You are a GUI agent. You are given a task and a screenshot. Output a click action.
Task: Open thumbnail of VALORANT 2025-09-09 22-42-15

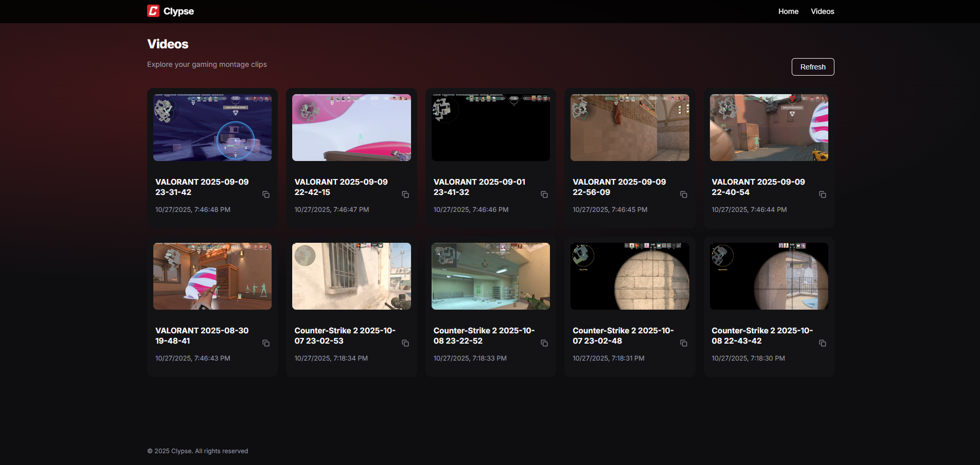click(x=351, y=128)
